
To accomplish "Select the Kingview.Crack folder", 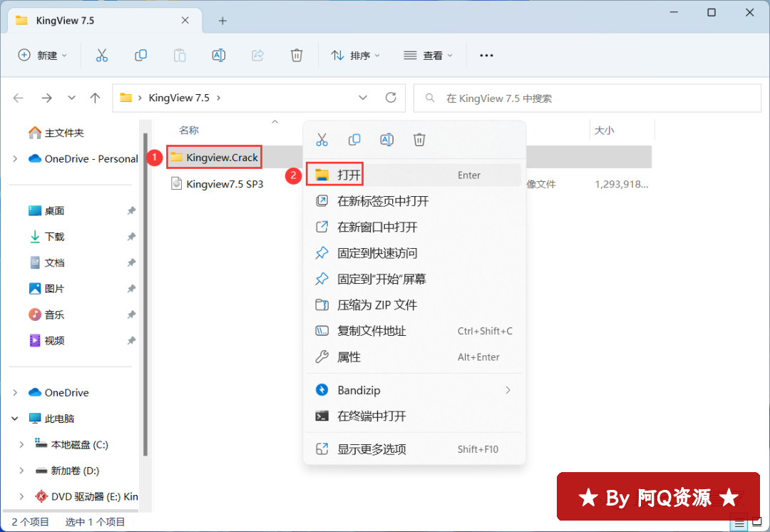I will (x=214, y=157).
